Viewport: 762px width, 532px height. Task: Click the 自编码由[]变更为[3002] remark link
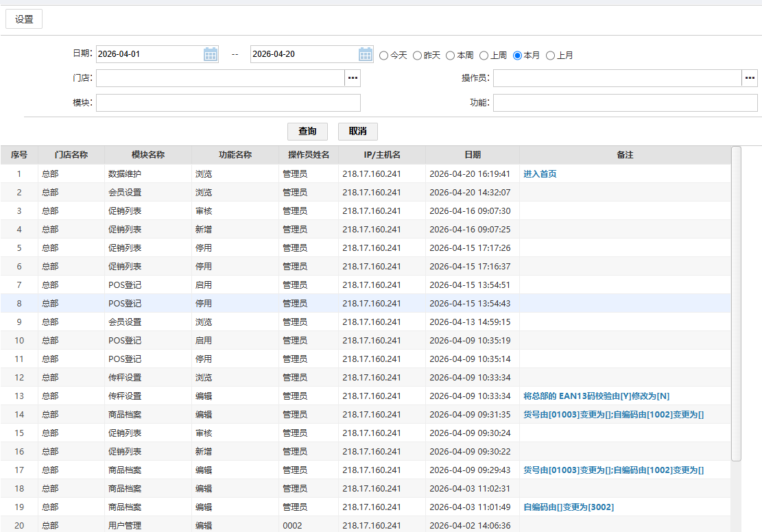point(569,507)
